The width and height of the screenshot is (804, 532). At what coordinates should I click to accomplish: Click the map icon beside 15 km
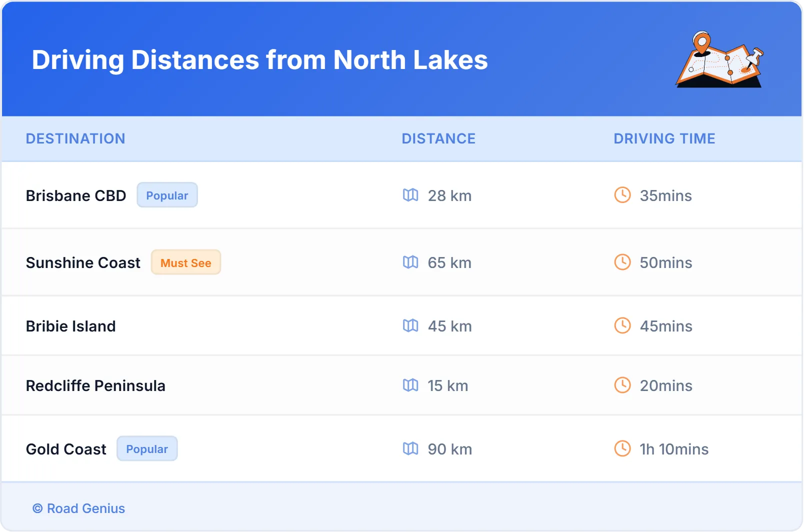click(x=410, y=385)
